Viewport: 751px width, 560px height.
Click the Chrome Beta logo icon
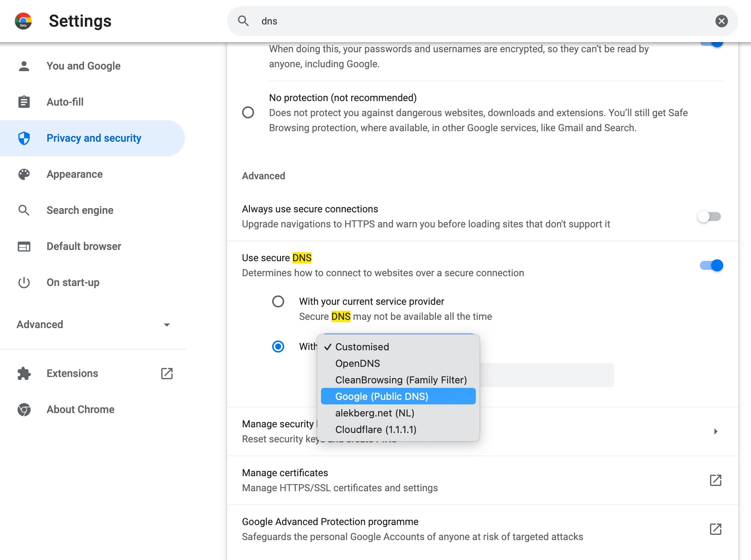pos(23,21)
